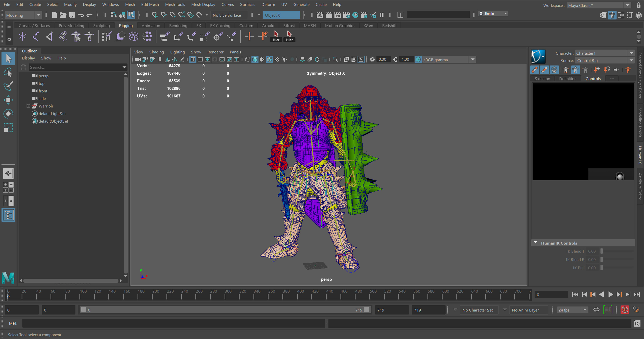Click the HumanIK logo button
644x339 pixels.
click(x=538, y=57)
